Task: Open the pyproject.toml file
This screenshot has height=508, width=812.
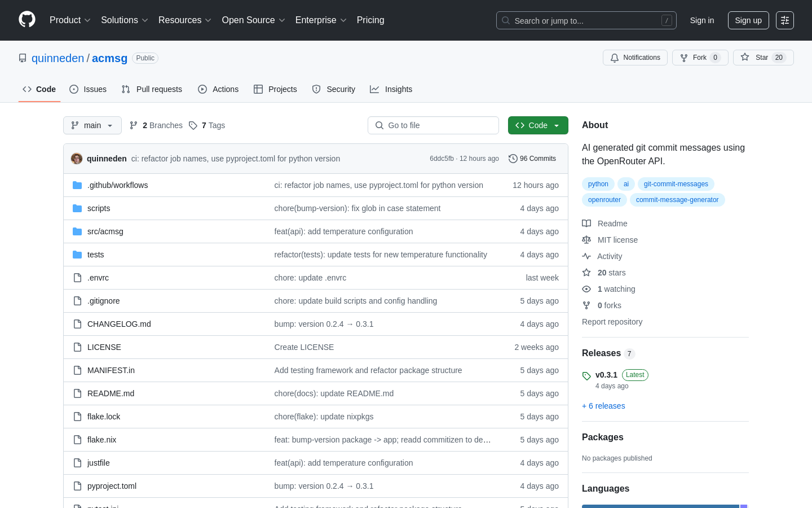Action: (x=112, y=486)
